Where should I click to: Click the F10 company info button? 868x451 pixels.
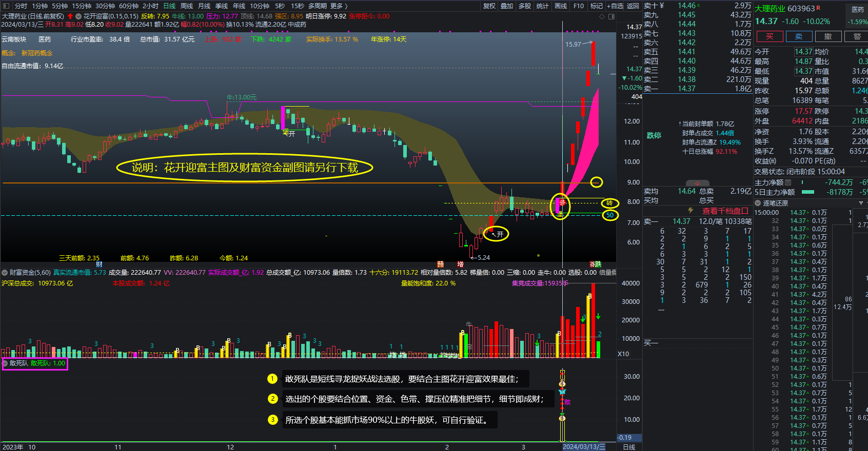pos(579,6)
